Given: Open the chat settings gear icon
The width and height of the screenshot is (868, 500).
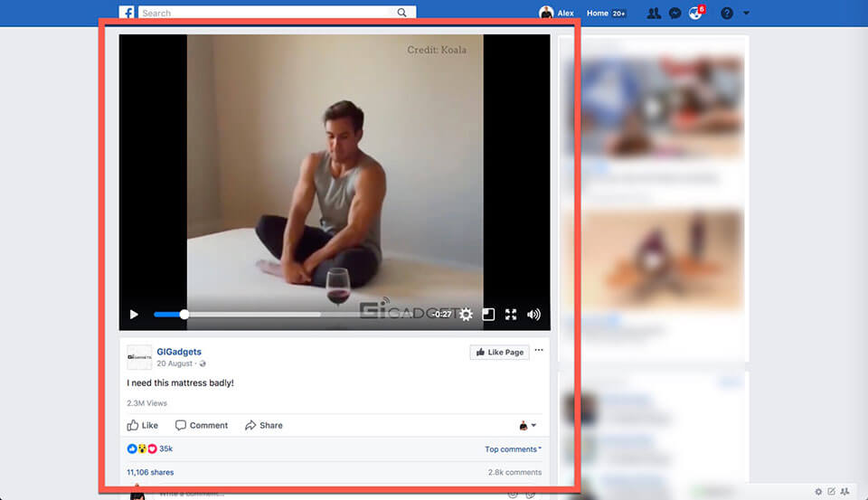Looking at the screenshot, I should point(818,491).
